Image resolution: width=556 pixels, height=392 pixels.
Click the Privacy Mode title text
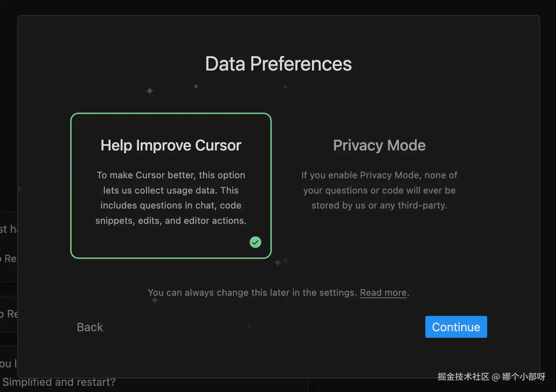[379, 145]
